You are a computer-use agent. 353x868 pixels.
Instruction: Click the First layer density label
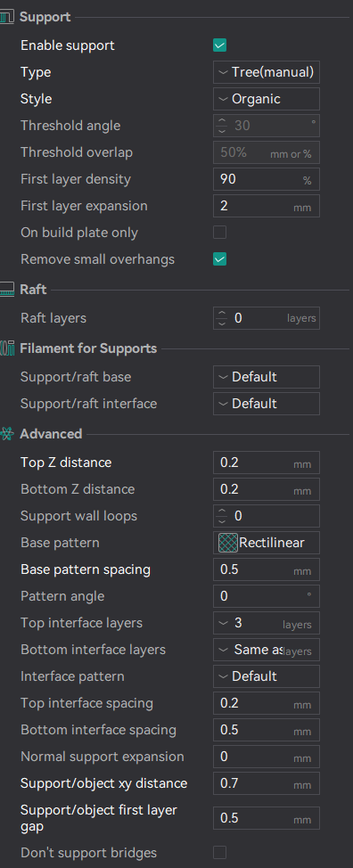(x=76, y=179)
